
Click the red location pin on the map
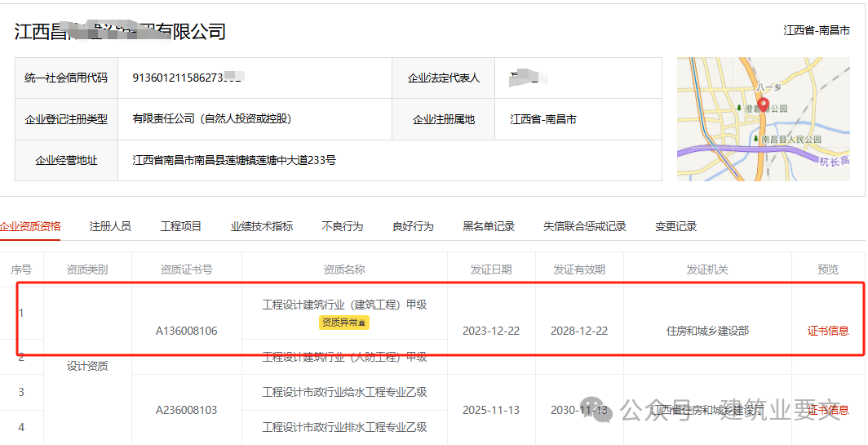(x=764, y=105)
